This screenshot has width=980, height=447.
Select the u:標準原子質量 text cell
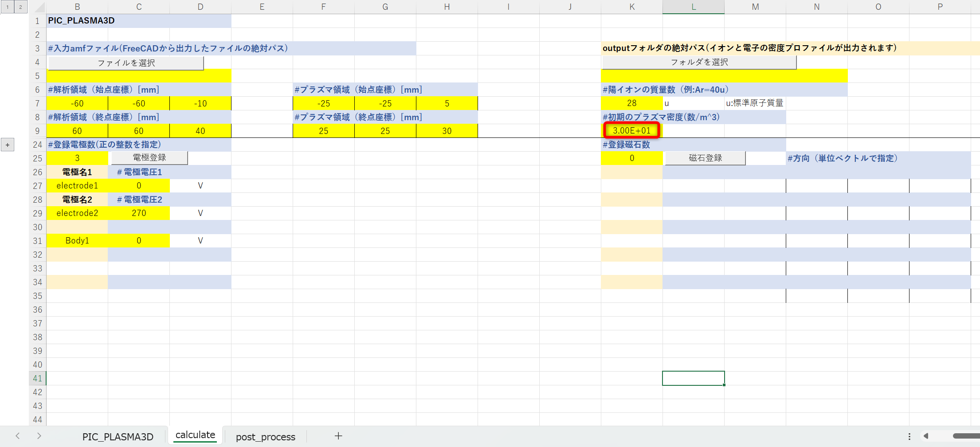[x=755, y=103]
